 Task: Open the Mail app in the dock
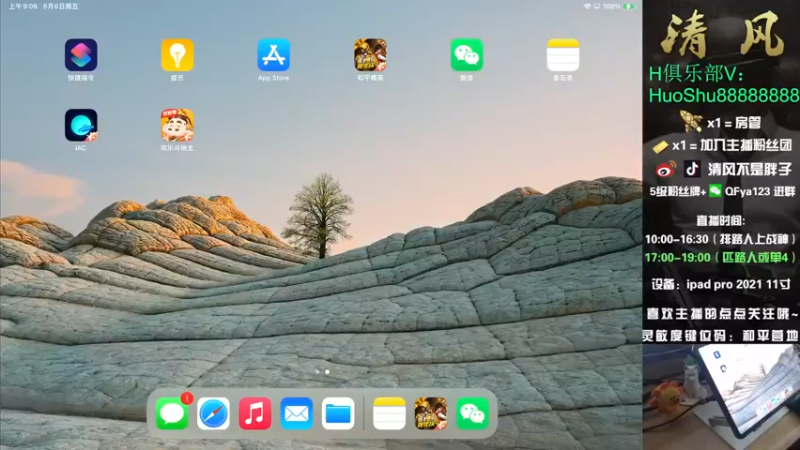click(x=296, y=413)
